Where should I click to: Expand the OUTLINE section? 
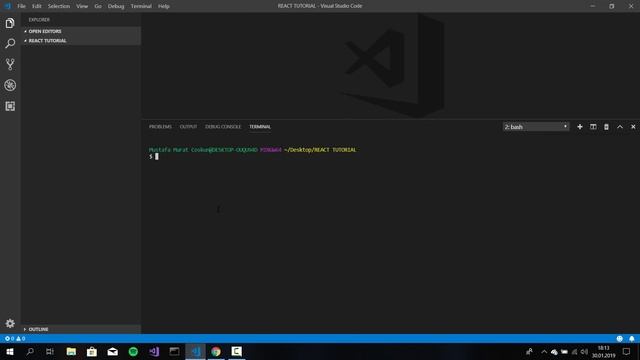pos(81,329)
